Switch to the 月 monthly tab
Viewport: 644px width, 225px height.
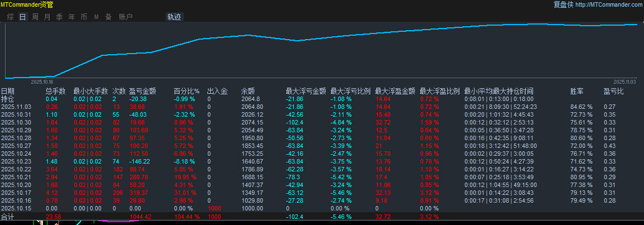coord(47,17)
